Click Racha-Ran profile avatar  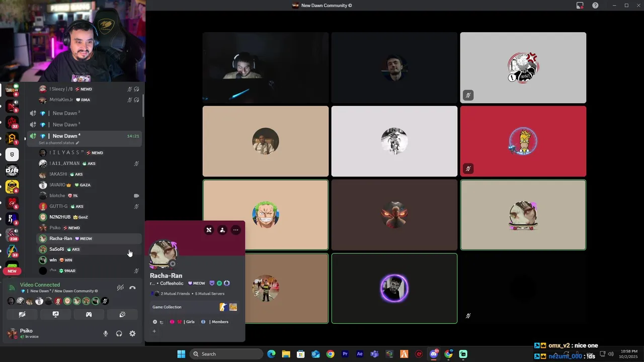pyautogui.click(x=163, y=254)
